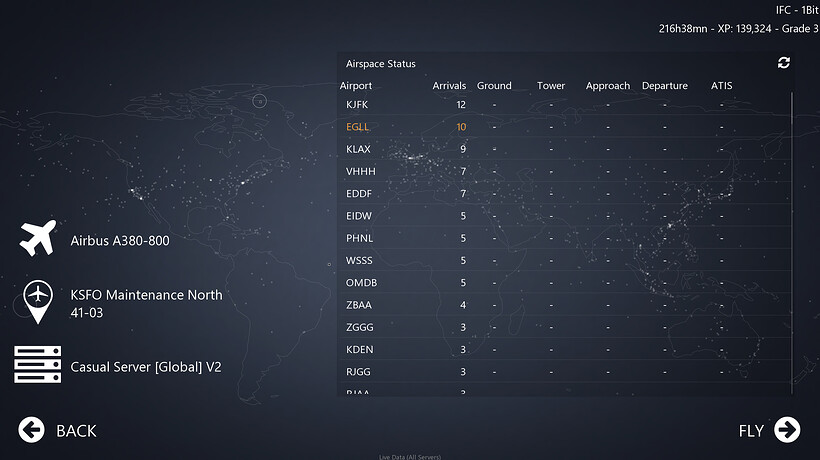Click the airplane aircraft selection icon
This screenshot has width=820, height=460.
tap(38, 238)
